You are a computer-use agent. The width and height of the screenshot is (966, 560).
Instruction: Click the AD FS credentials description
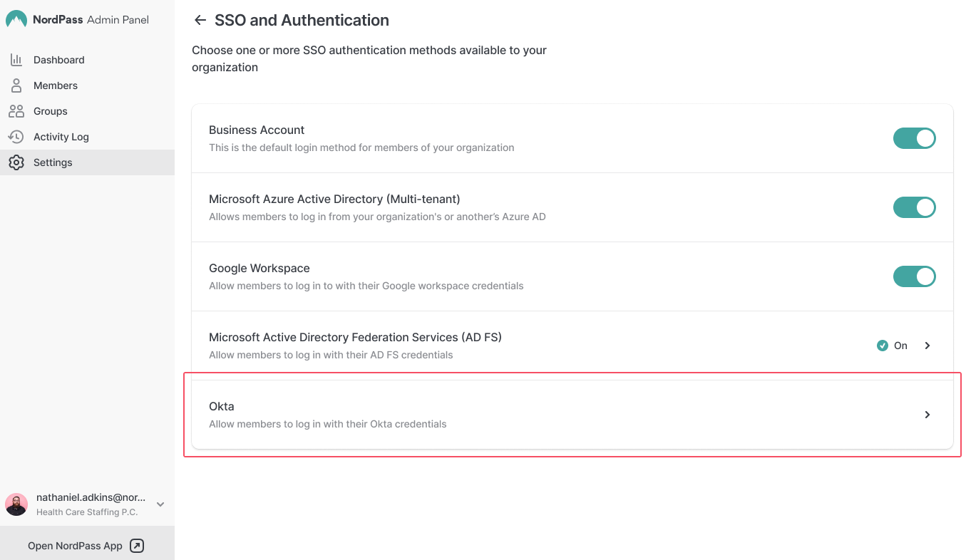click(331, 355)
